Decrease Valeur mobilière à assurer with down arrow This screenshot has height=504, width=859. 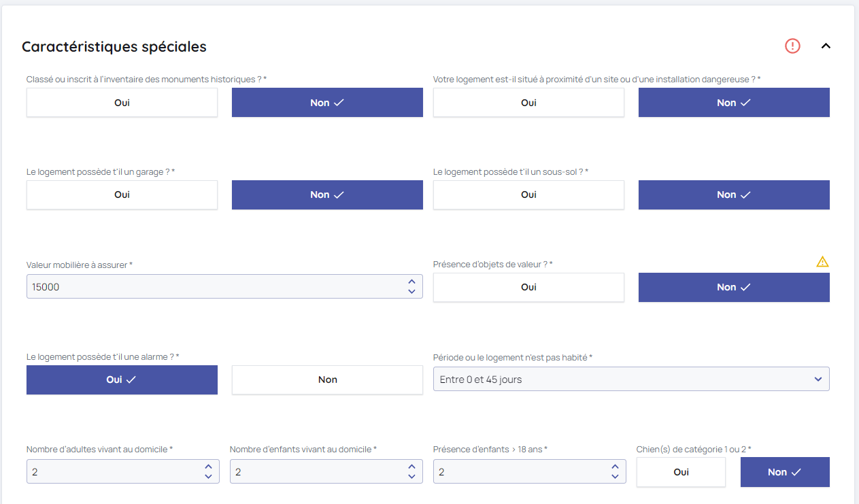411,292
